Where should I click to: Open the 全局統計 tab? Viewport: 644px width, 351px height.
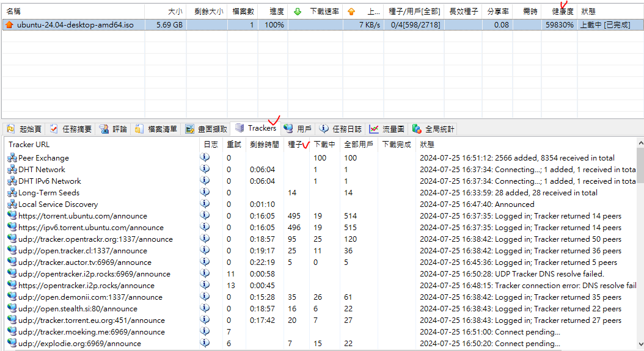click(x=433, y=129)
